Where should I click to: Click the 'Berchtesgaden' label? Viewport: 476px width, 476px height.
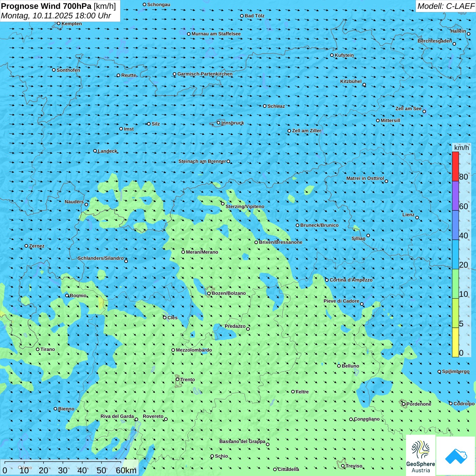[x=435, y=41]
